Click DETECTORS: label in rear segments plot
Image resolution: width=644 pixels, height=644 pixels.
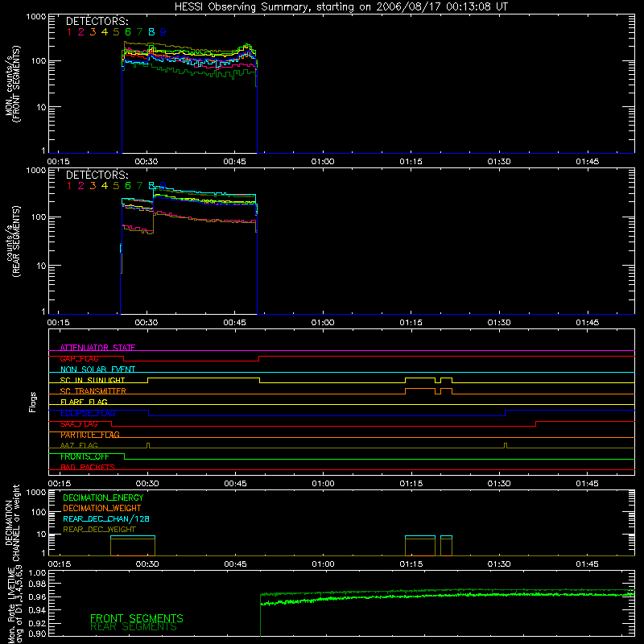[97, 175]
